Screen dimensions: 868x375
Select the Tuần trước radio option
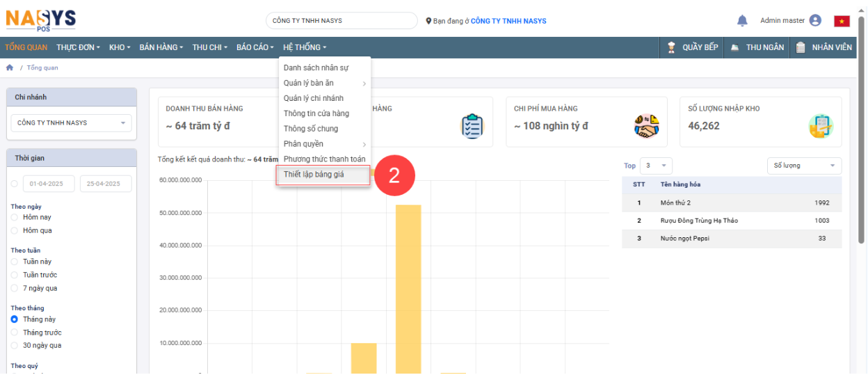point(15,275)
